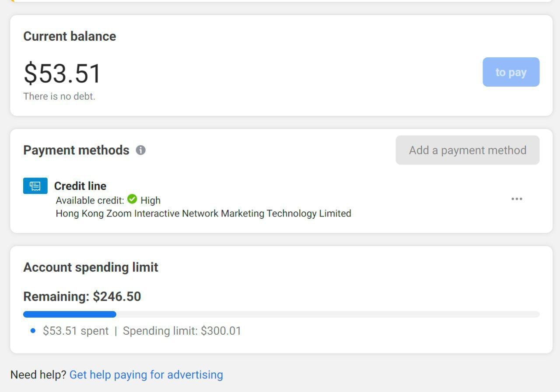Click the Credit line card icon
This screenshot has height=392, width=560.
pos(35,186)
